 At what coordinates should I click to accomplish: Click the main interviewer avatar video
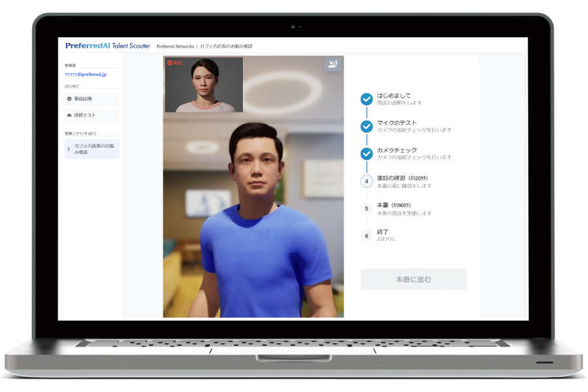click(x=253, y=216)
